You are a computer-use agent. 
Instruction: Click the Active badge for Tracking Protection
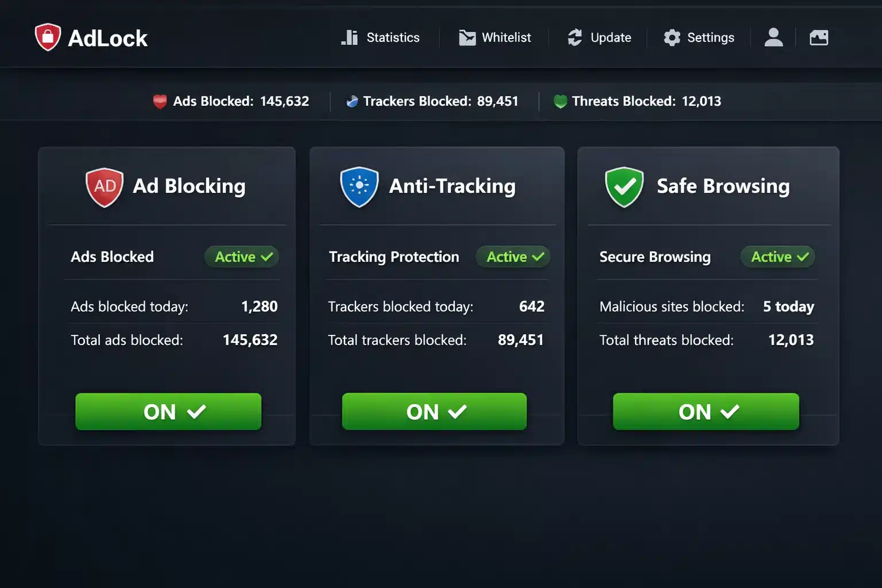pyautogui.click(x=513, y=257)
